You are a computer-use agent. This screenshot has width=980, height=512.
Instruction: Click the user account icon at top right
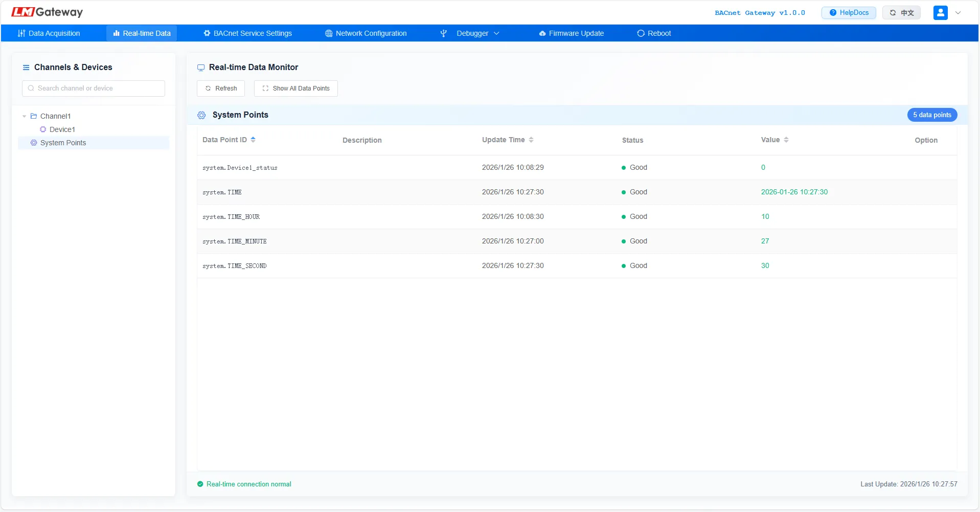(941, 12)
